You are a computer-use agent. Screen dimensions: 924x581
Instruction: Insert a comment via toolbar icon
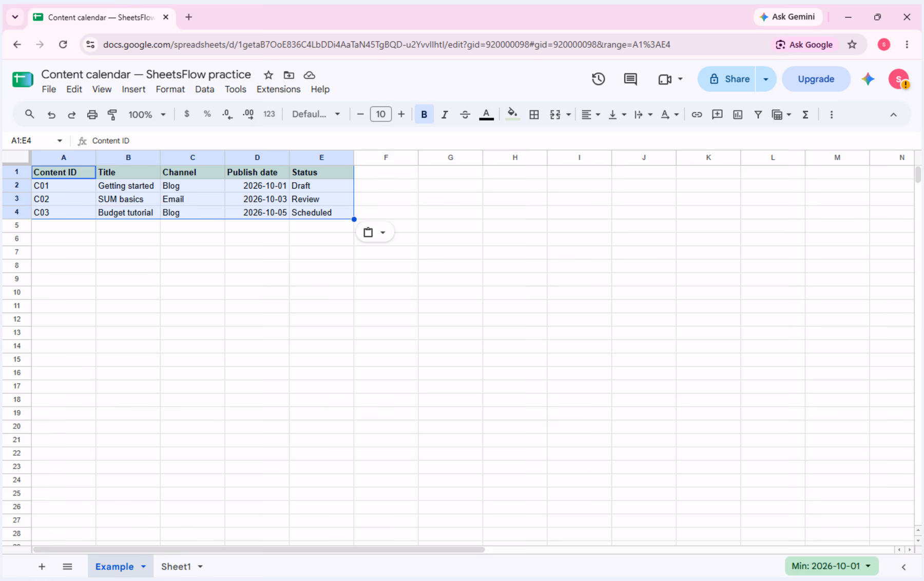point(717,114)
